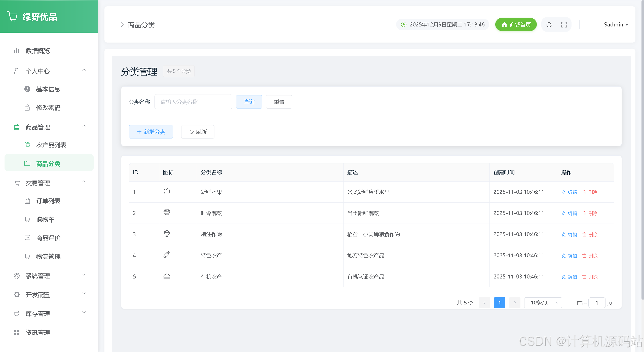Click the icon in 特色农产 row

click(x=167, y=255)
